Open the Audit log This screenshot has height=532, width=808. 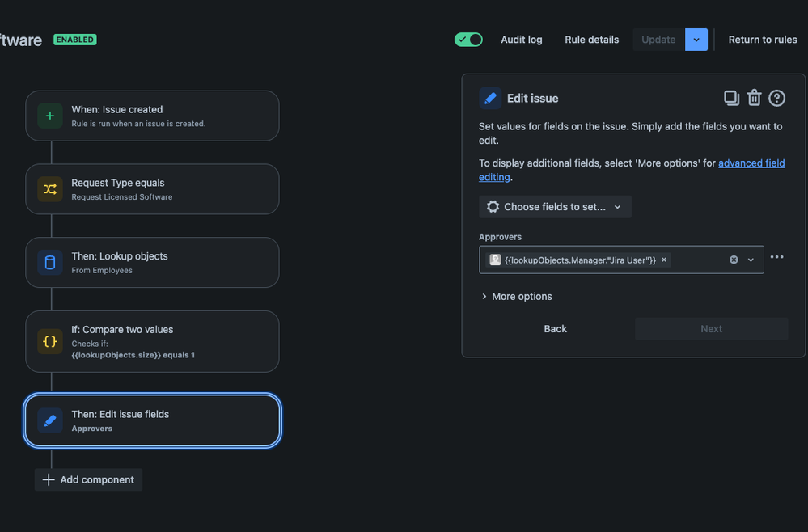521,40
